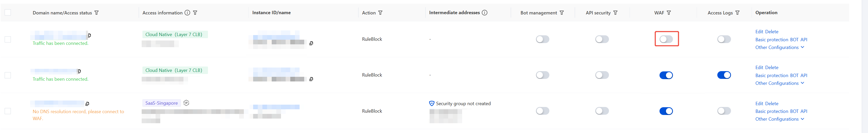Filter the Bot management column
Screen dimensions: 868x133
pos(562,13)
